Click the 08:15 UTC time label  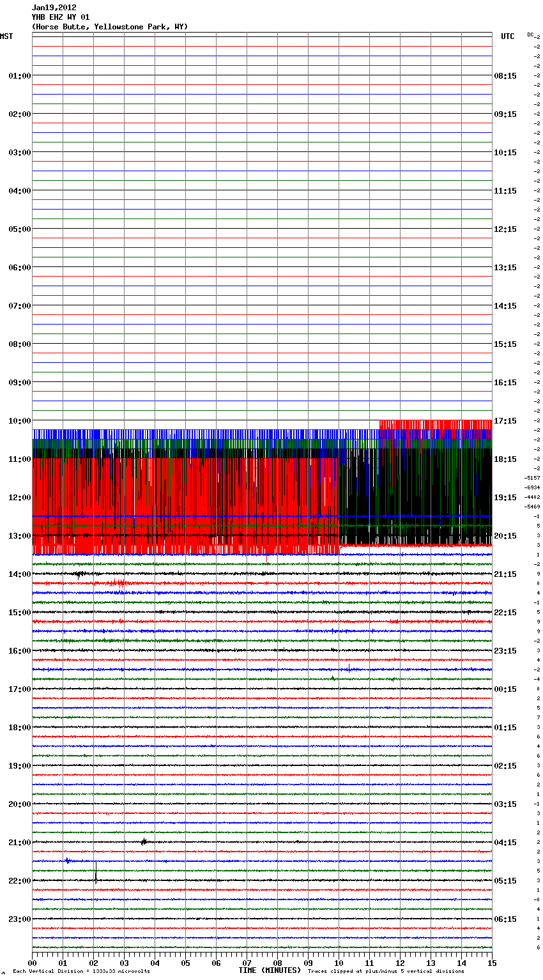(x=505, y=76)
